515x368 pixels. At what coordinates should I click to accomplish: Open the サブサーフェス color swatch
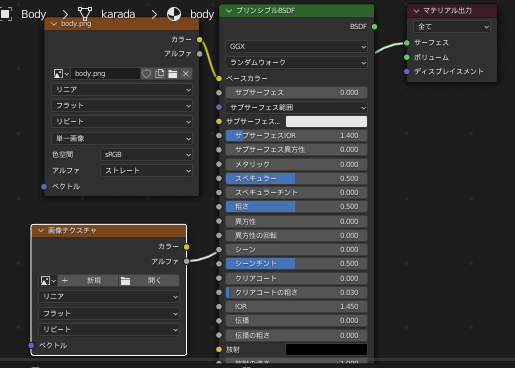pyautogui.click(x=326, y=122)
